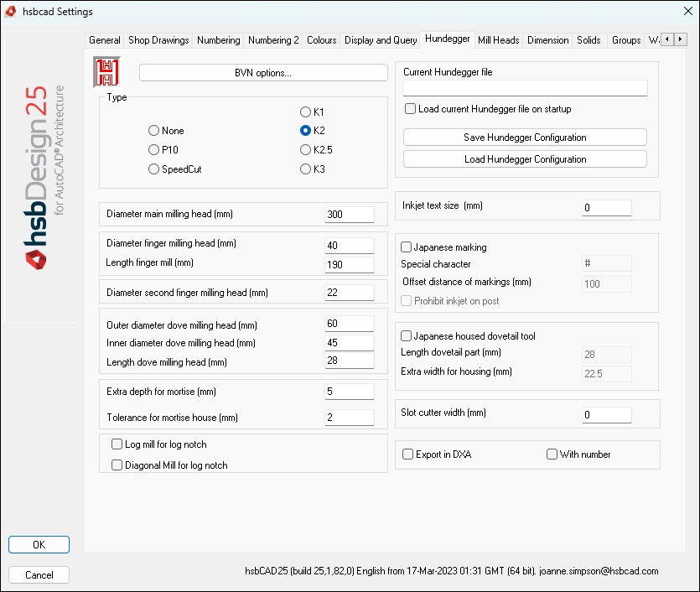Screen dimensions: 700x592
Task: Click the Slot cutter width field
Action: (607, 415)
